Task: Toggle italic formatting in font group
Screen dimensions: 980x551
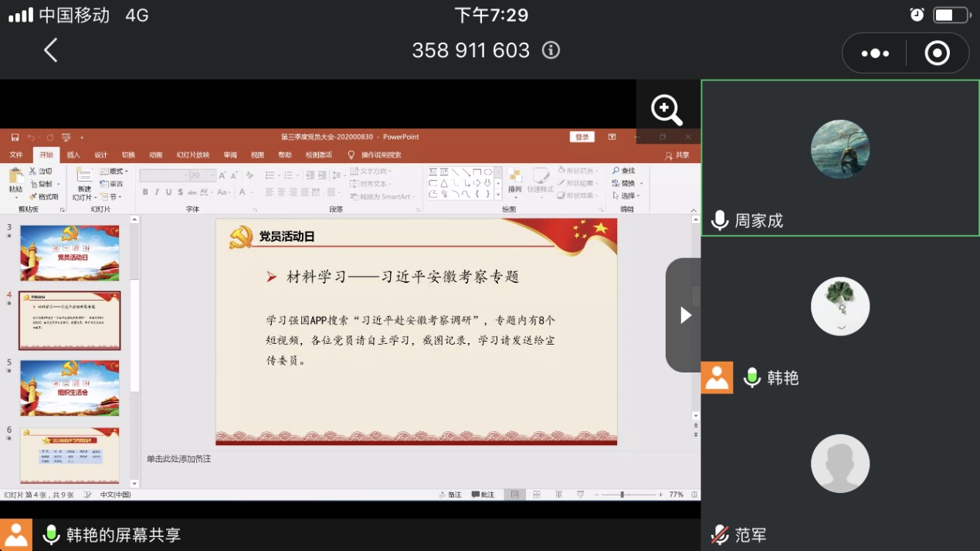Action: pos(157,192)
